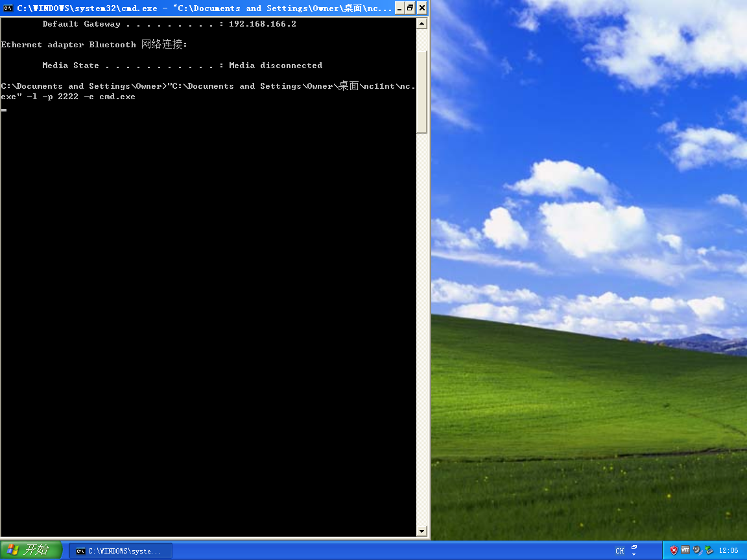Viewport: 747px width, 560px height.
Task: Open the CH language bar indicator
Action: click(619, 551)
